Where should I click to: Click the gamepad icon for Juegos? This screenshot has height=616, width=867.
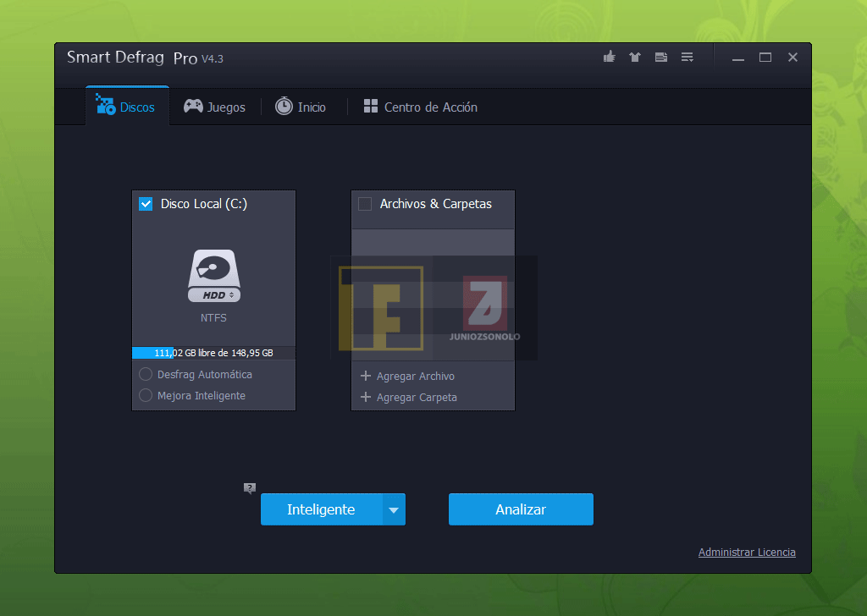[193, 106]
